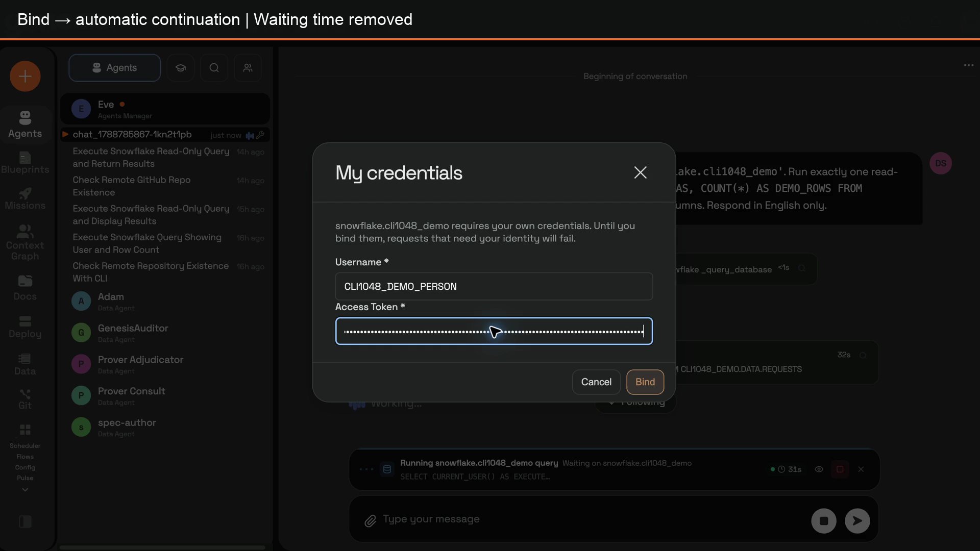Image resolution: width=980 pixels, height=551 pixels.
Task: Open Check Remote GitHub Repo Existence chat
Action: 165,186
